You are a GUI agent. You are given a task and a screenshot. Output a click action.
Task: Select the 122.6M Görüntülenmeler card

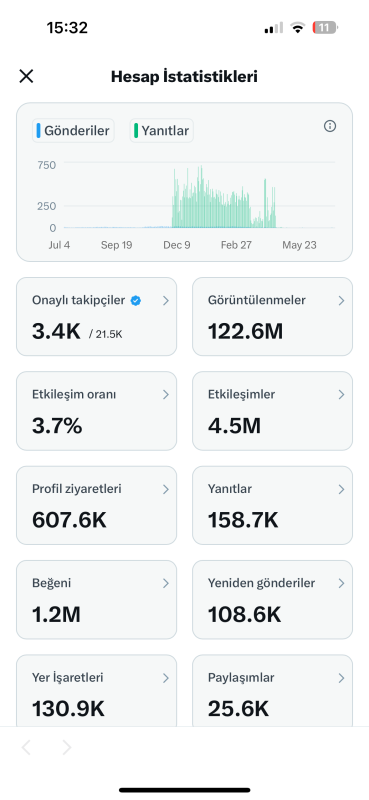[273, 316]
